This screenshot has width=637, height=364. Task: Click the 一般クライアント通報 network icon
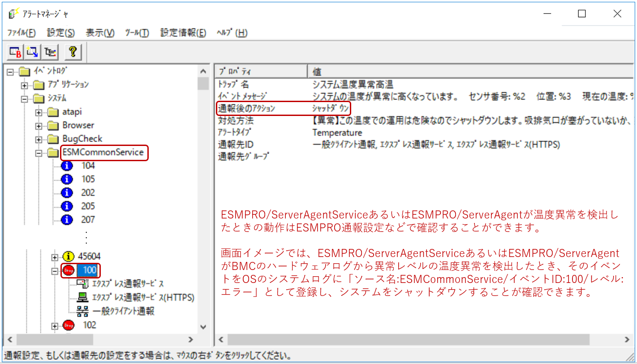82,311
